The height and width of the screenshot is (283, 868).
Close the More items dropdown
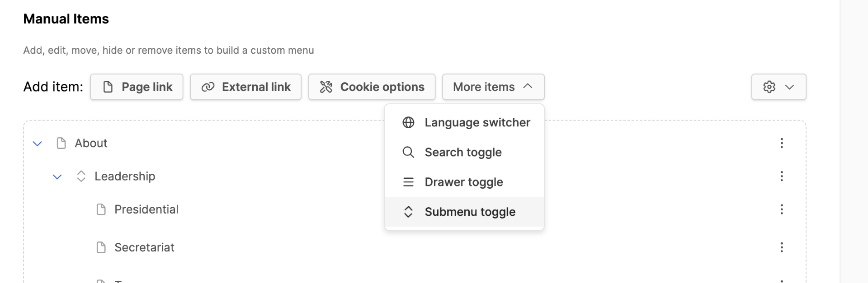click(x=493, y=87)
